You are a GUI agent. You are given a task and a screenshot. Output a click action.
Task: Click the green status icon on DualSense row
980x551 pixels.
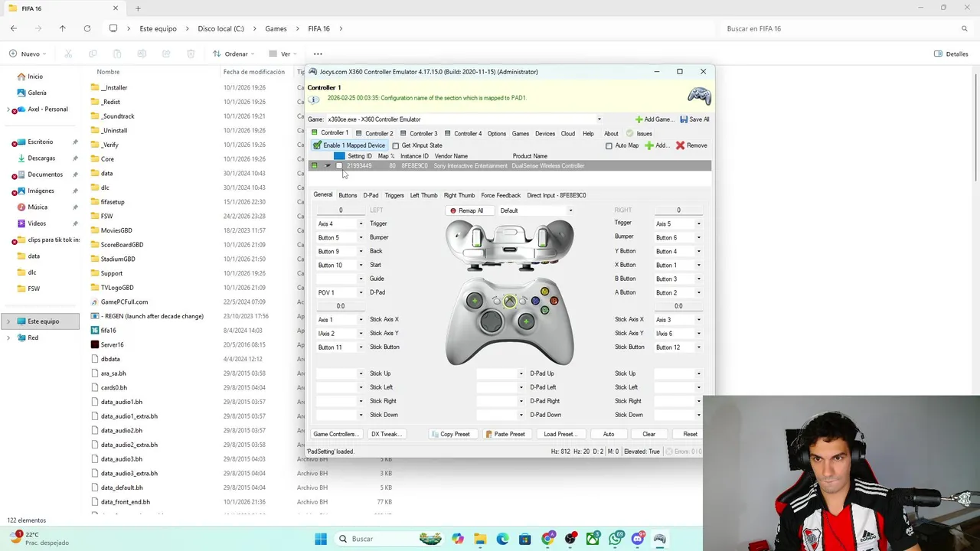(x=314, y=165)
